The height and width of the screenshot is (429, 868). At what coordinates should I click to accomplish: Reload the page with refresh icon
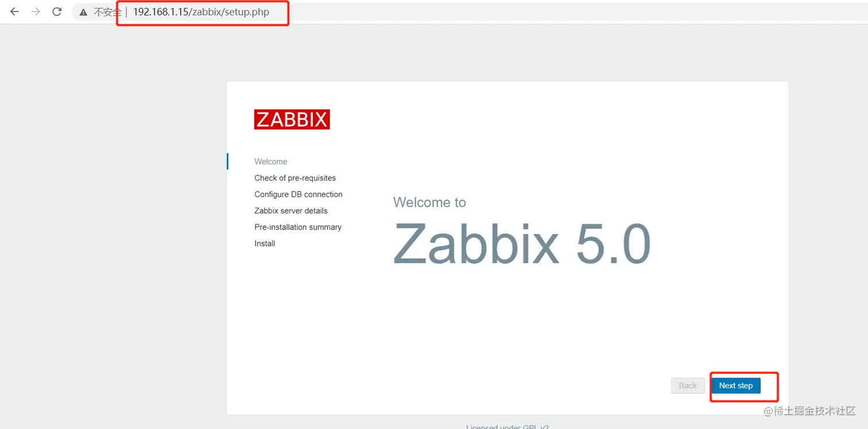[57, 11]
